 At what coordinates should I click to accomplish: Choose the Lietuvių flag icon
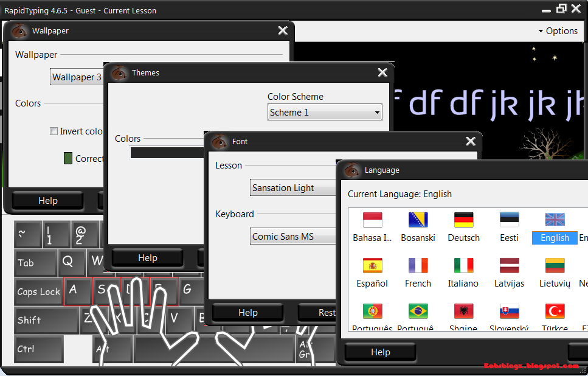point(555,266)
